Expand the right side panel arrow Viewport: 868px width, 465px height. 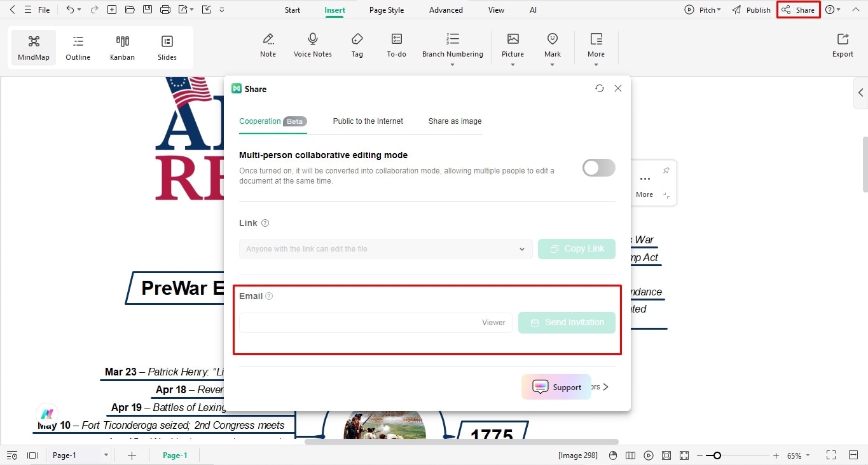[x=860, y=93]
